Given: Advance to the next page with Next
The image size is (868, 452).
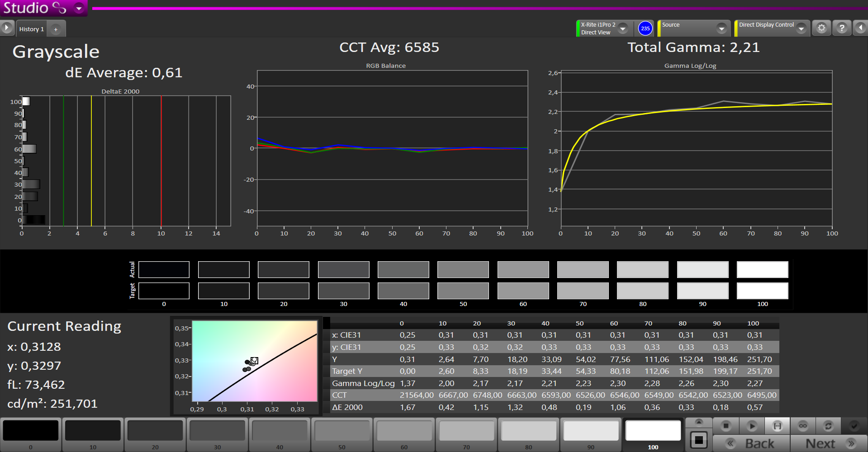Looking at the screenshot, I should (829, 443).
